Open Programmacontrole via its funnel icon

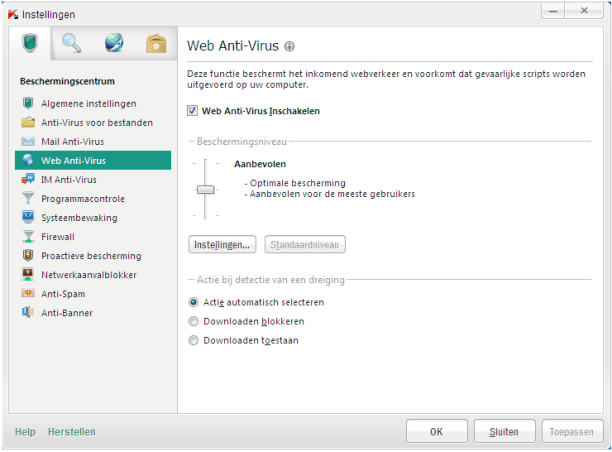coord(28,199)
